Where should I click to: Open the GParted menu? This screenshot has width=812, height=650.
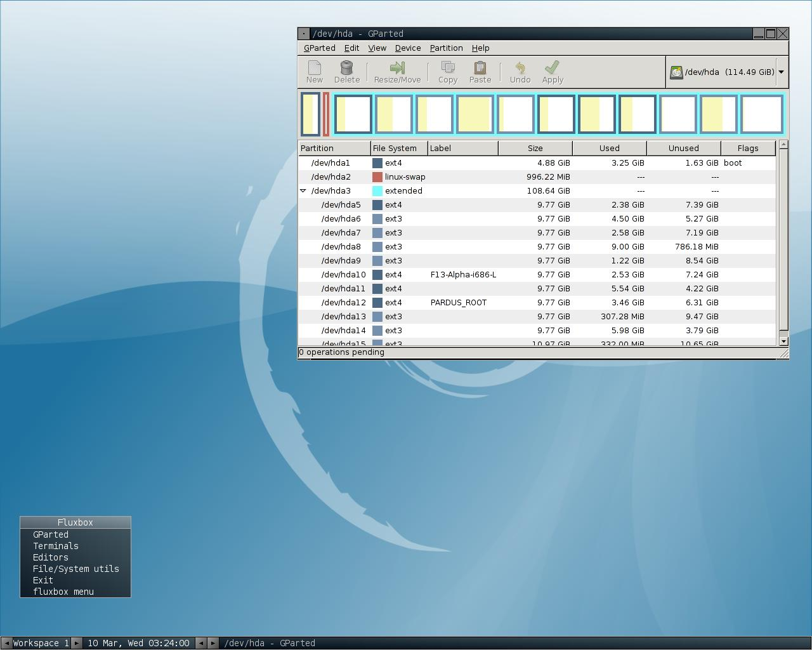[x=320, y=48]
